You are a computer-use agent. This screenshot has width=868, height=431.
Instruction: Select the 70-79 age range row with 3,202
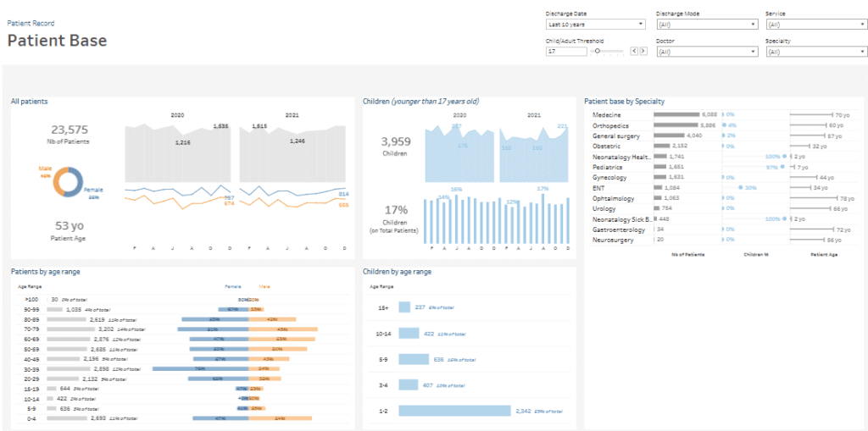pyautogui.click(x=181, y=329)
